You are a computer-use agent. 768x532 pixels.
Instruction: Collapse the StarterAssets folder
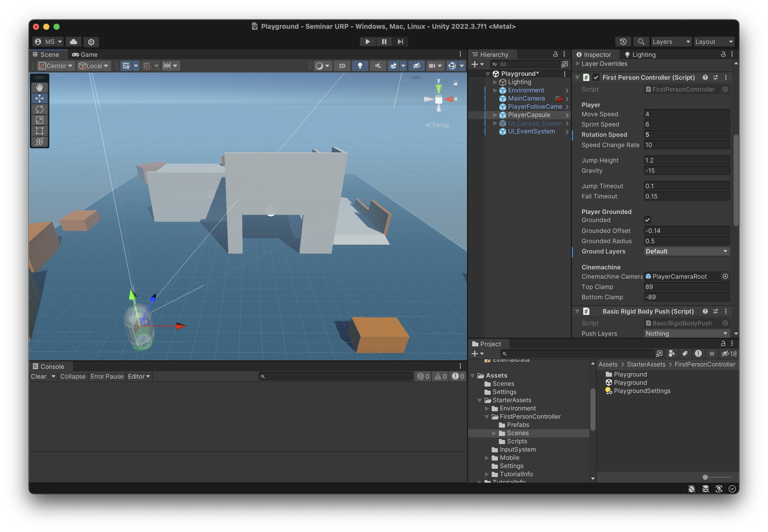pos(479,400)
